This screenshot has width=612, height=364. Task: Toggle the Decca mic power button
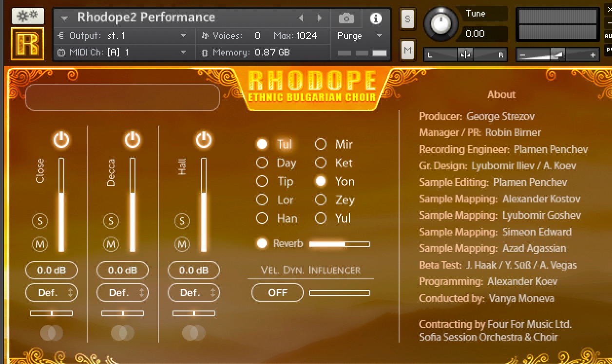click(133, 141)
